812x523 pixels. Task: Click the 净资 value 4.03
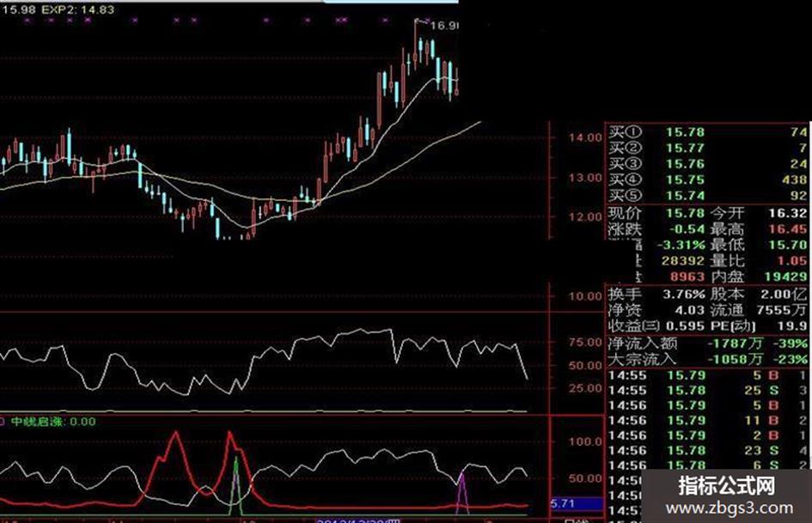click(689, 310)
